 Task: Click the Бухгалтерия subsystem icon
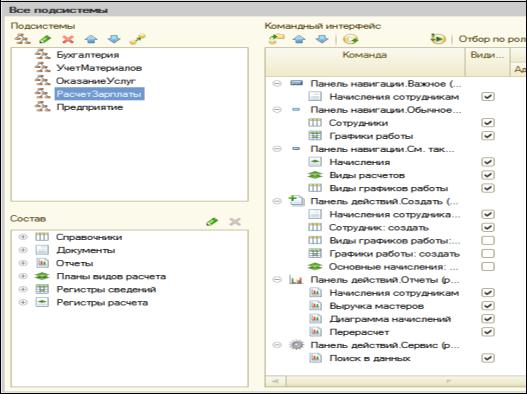click(42, 54)
